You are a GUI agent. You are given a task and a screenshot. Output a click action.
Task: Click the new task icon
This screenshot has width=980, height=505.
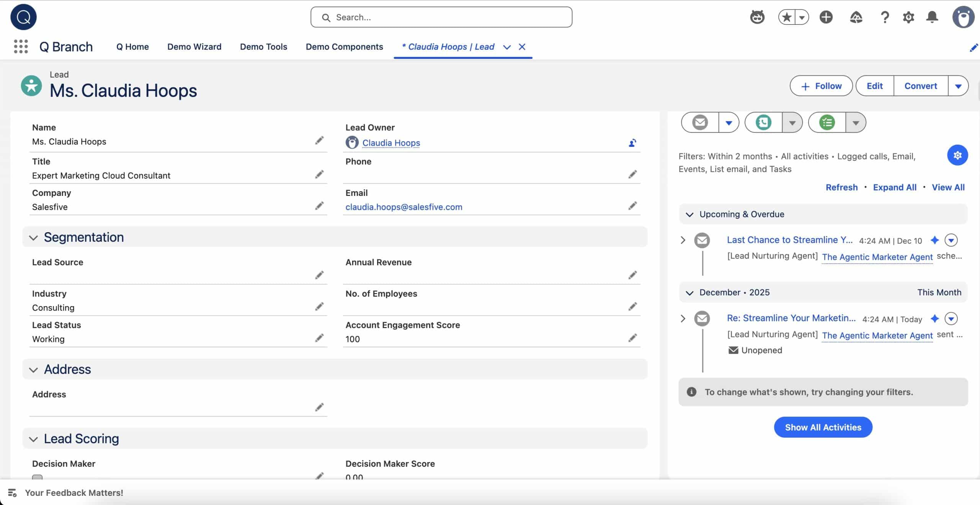click(x=827, y=122)
